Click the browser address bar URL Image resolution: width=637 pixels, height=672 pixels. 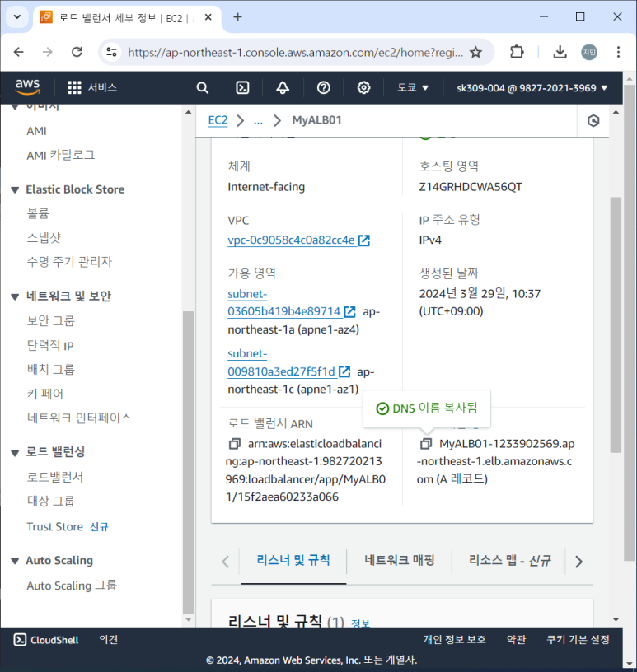[295, 52]
